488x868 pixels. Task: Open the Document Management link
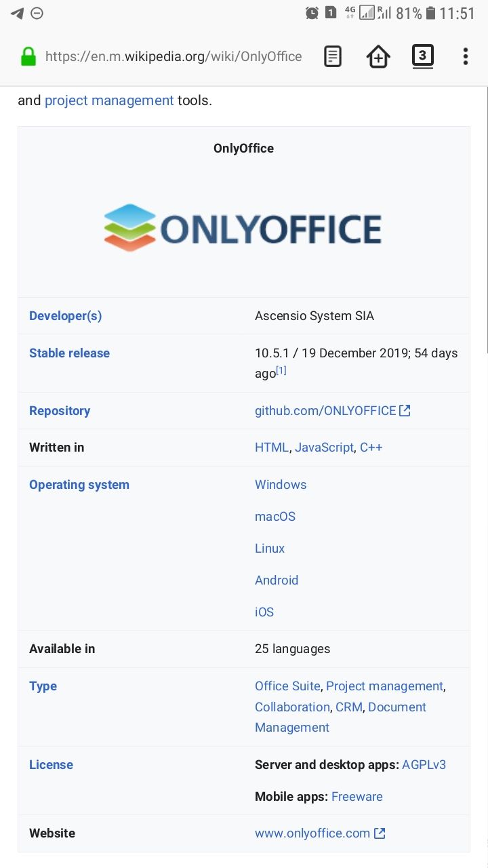click(x=341, y=717)
